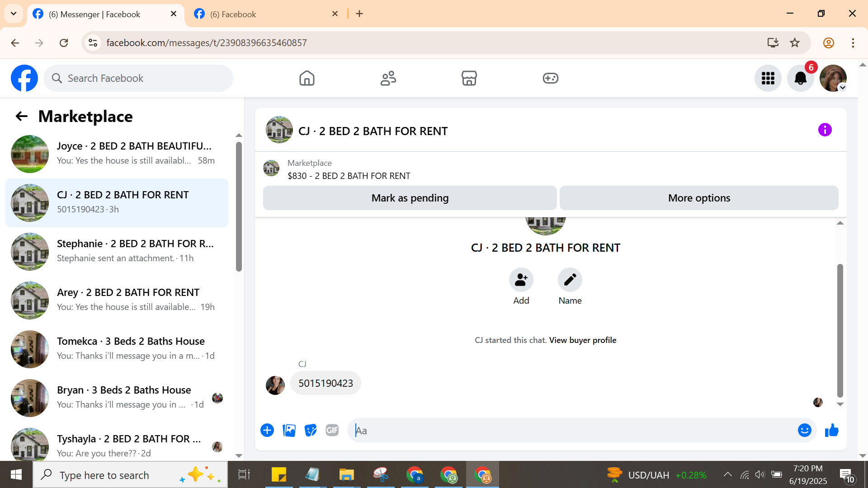Attach a photo using image icon

coord(289,430)
